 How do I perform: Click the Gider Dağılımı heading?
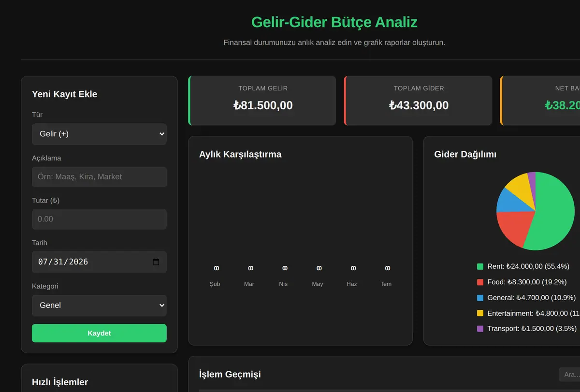[465, 154]
